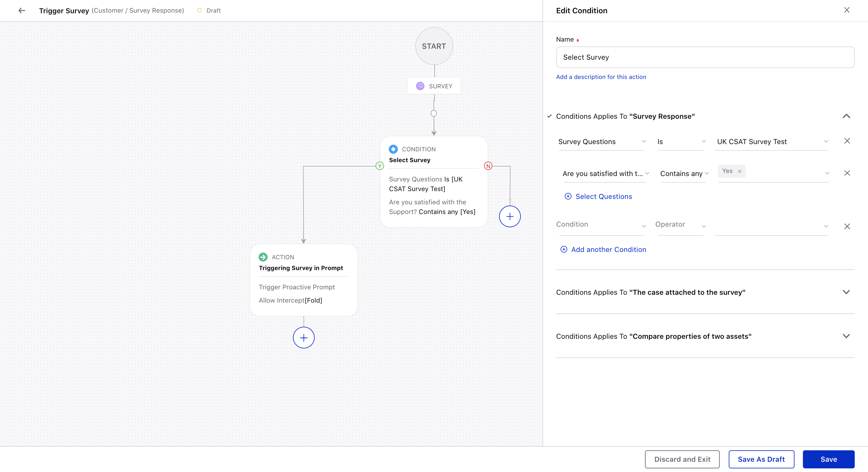The width and height of the screenshot is (868, 472).
Task: Click the Name input field
Action: (x=705, y=57)
